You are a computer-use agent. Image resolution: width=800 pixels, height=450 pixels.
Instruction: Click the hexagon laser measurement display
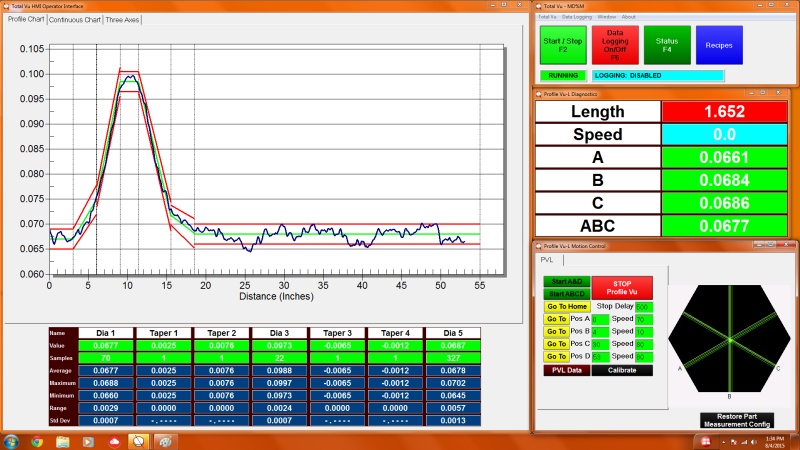729,340
